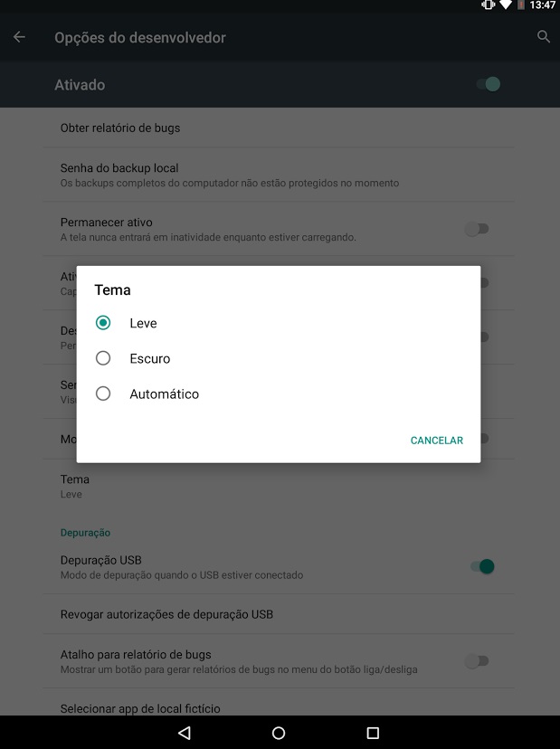Viewport: 560px width, 749px height.
Task: Open search with the magnifier icon
Action: [544, 36]
